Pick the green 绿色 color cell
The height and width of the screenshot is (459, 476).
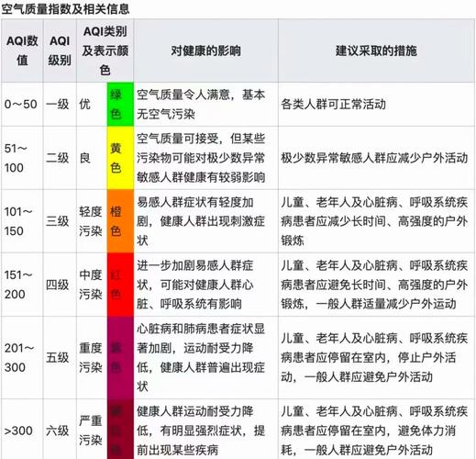(120, 105)
